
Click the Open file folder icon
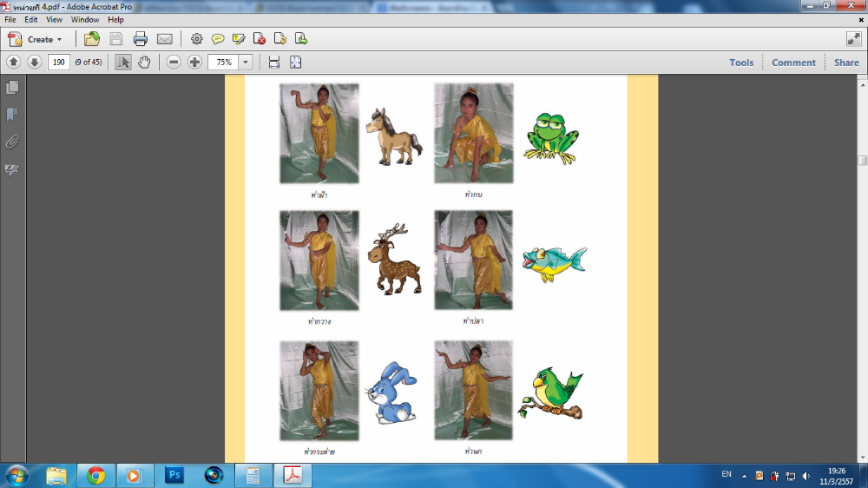pos(92,39)
